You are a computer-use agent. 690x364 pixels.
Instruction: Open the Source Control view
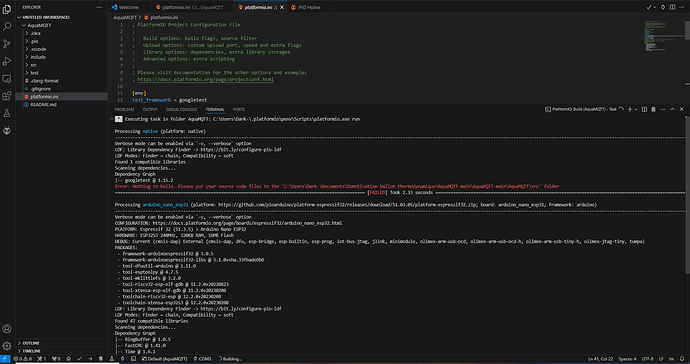tap(7, 44)
